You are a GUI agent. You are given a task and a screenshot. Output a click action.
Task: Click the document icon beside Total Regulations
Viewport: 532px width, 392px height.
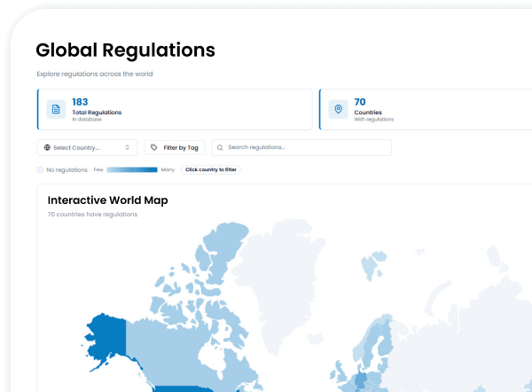click(x=56, y=109)
